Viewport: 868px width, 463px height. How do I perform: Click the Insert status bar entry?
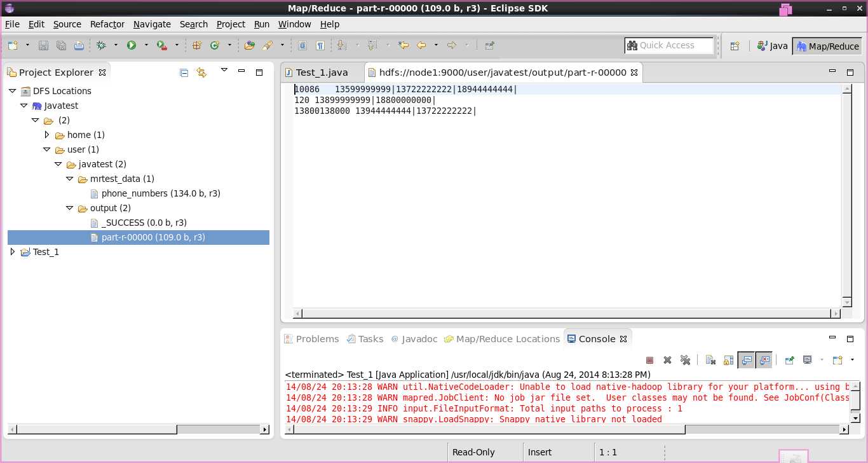[x=540, y=452]
